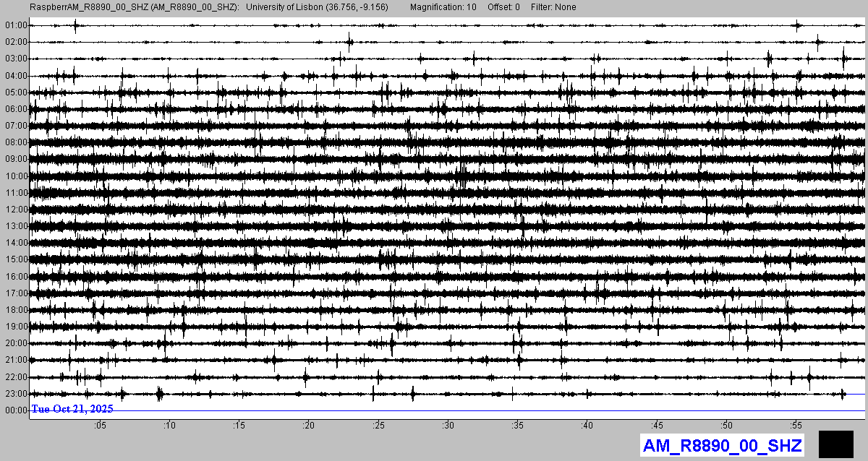This screenshot has width=868, height=461.
Task: Select the 20:00 hour row label
Action: [15, 343]
